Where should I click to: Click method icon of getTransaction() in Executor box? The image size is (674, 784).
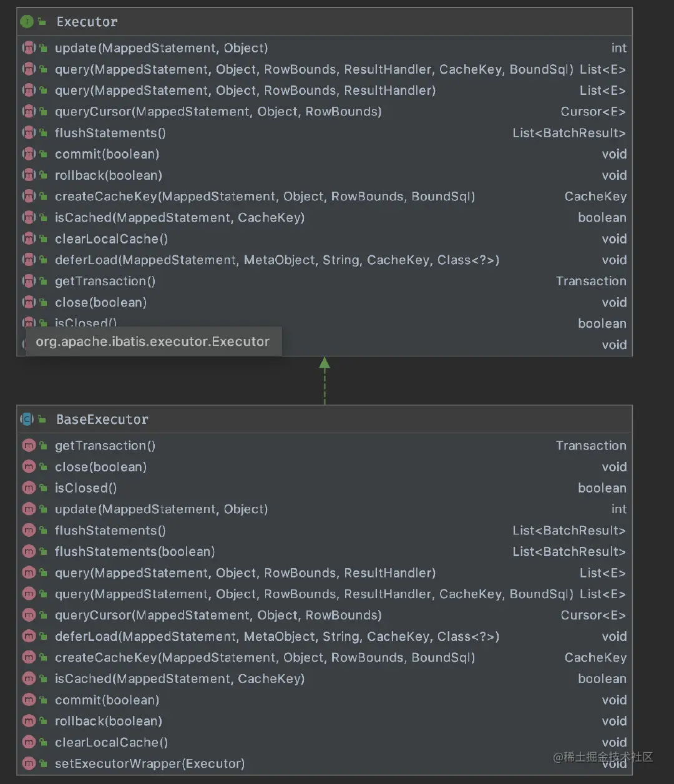pos(29,282)
